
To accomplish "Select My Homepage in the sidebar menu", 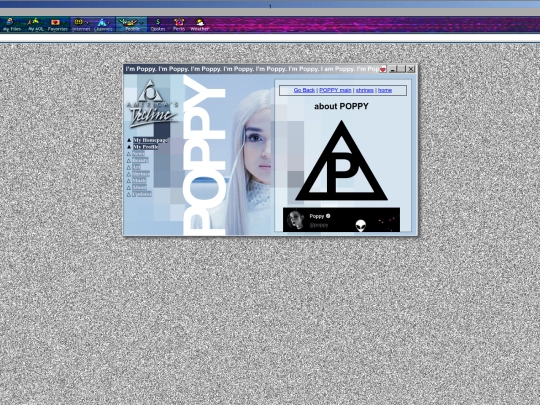I will coord(150,140).
